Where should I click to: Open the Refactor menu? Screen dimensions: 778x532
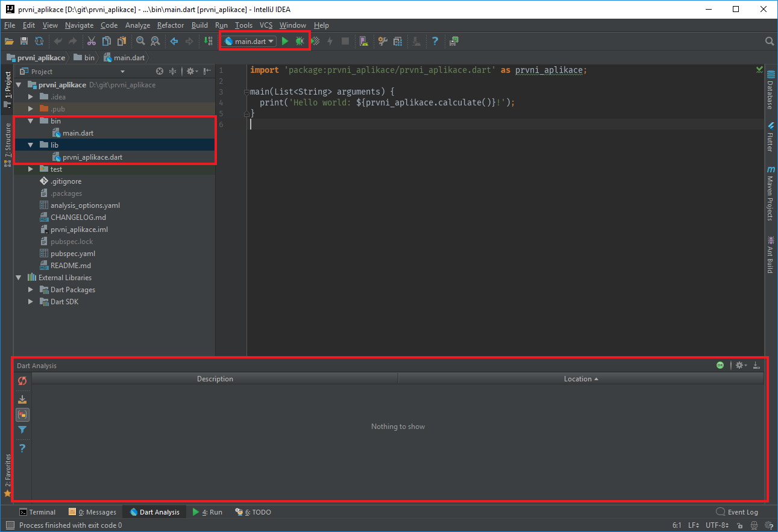(x=171, y=25)
